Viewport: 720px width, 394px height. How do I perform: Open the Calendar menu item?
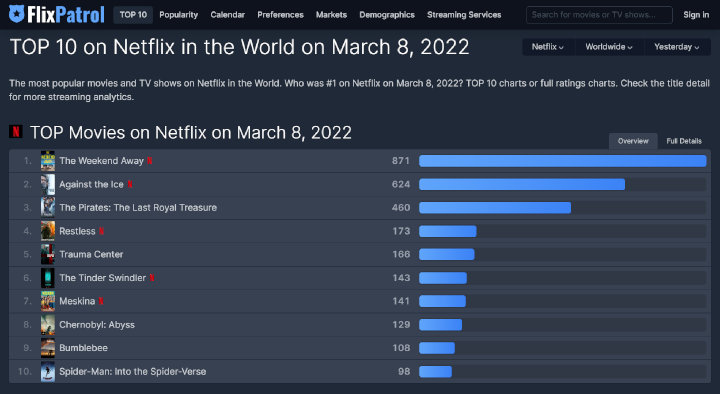pyautogui.click(x=228, y=15)
